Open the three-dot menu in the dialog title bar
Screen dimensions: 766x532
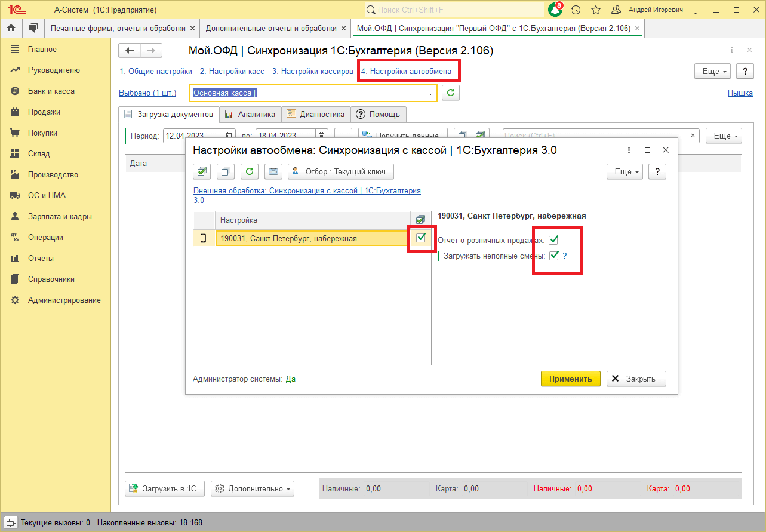(629, 150)
